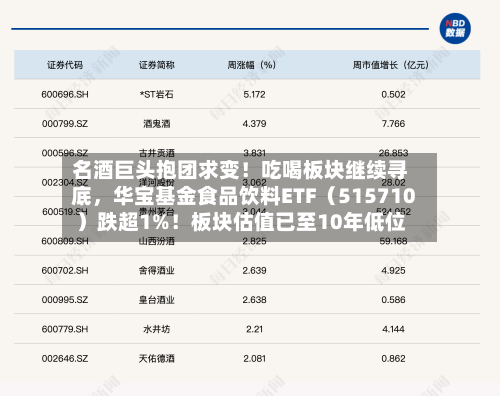The width and height of the screenshot is (500, 396).
Task: Click the name 酒鬼酒
Action: pos(157,124)
